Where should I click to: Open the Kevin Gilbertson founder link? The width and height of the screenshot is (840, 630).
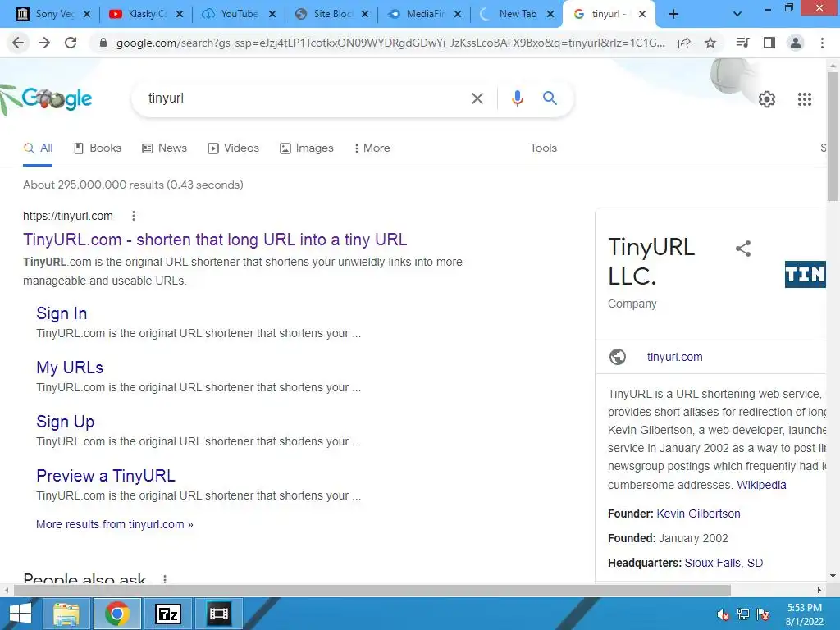pyautogui.click(x=699, y=514)
